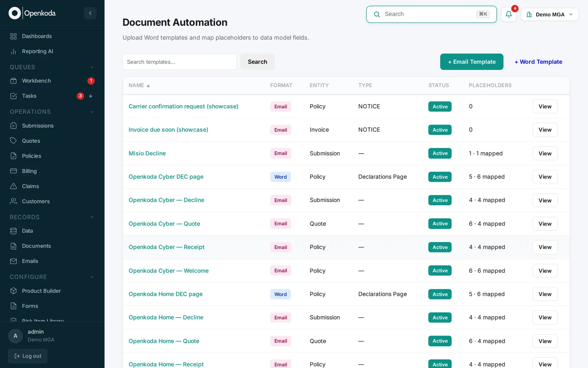The width and height of the screenshot is (588, 368).
Task: Click the Workbench red badge counter
Action: [91, 81]
